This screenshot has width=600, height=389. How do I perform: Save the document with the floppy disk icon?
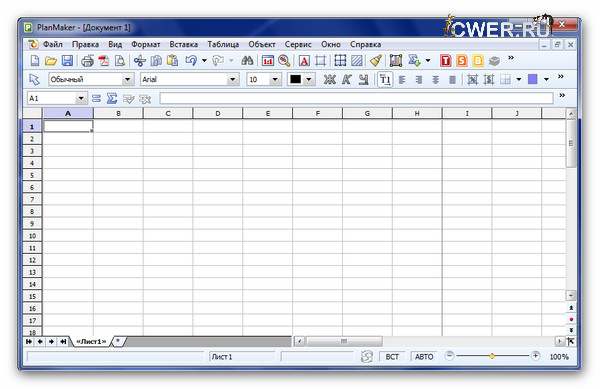click(x=67, y=60)
